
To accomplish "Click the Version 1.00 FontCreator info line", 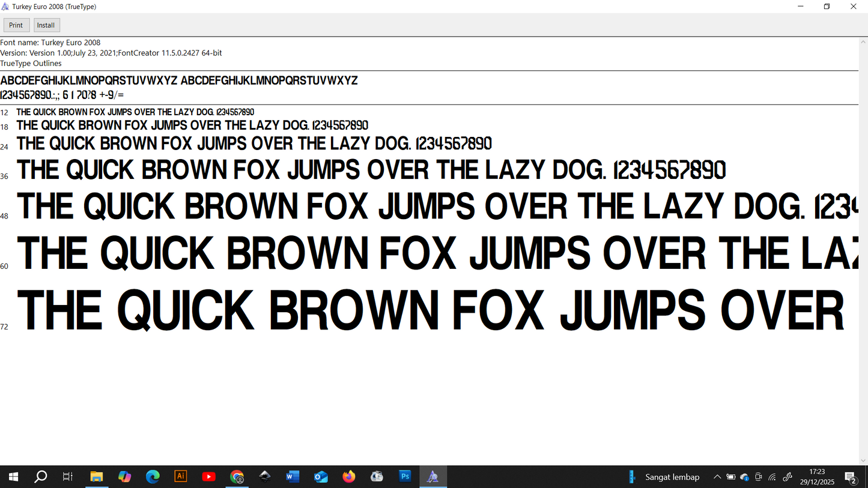I will tap(111, 53).
